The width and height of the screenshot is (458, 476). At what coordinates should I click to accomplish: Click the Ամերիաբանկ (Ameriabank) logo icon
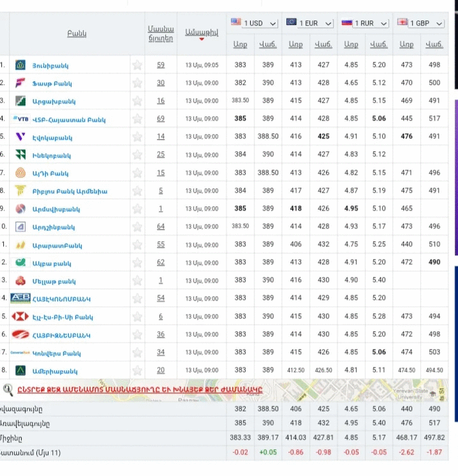click(x=20, y=370)
